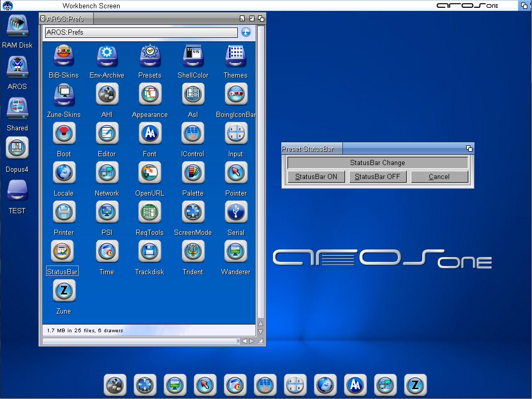Click the horizontal scrollbar right arrow

[252, 341]
